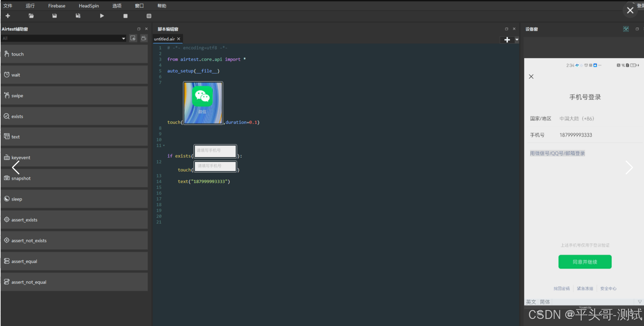The image size is (644, 326).
Task: Select the snapshot command
Action: click(74, 178)
